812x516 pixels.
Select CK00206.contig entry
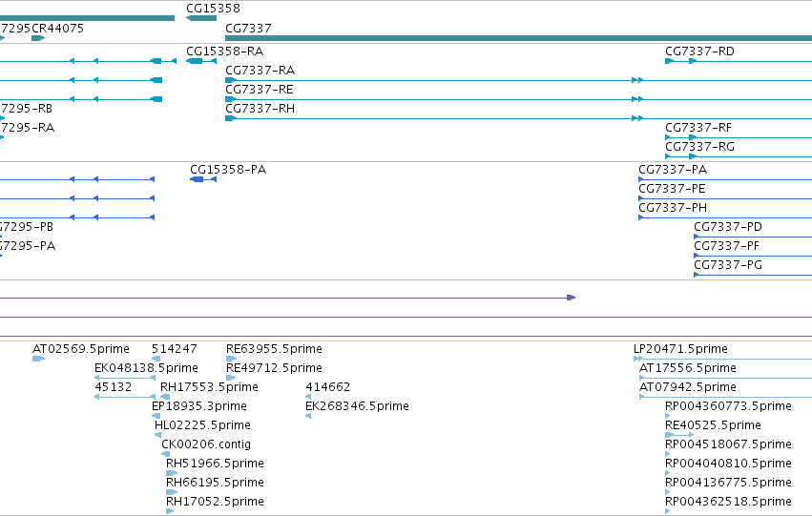coord(206,444)
